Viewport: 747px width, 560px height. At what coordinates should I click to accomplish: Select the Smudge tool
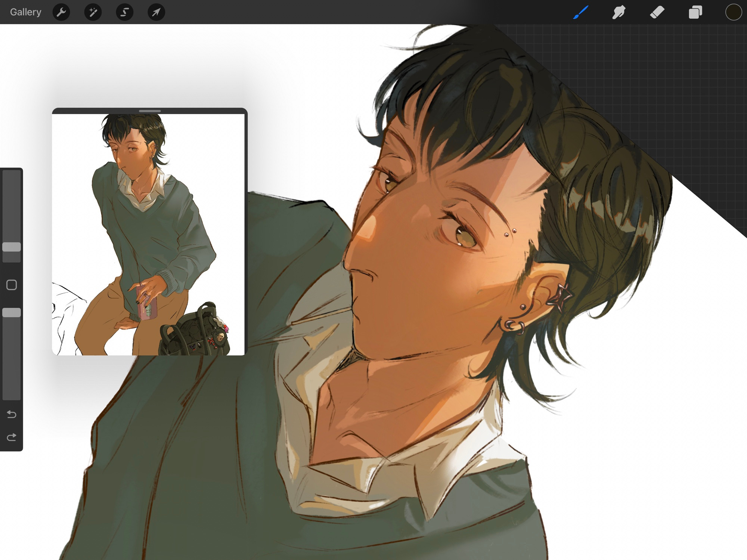click(x=619, y=12)
